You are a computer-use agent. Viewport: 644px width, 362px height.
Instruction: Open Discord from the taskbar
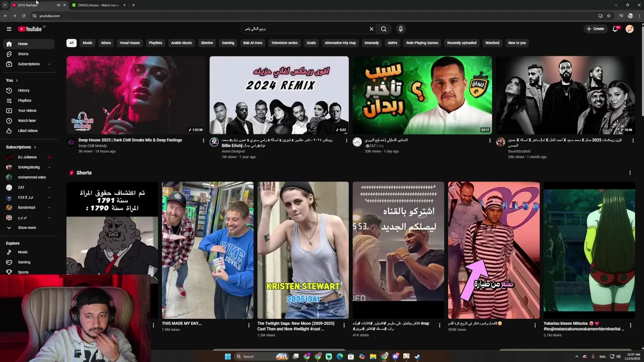[x=395, y=356]
